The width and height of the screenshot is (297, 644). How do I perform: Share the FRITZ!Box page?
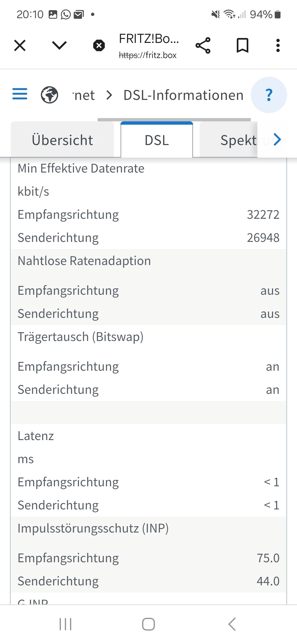(x=203, y=45)
